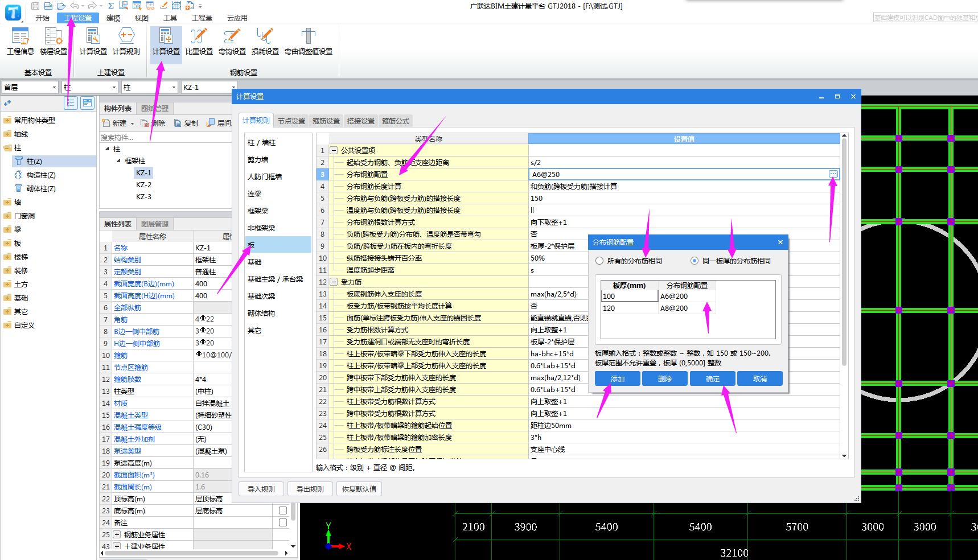978x560 pixels.
Task: Collapse 框架柱 node in component tree
Action: click(119, 160)
